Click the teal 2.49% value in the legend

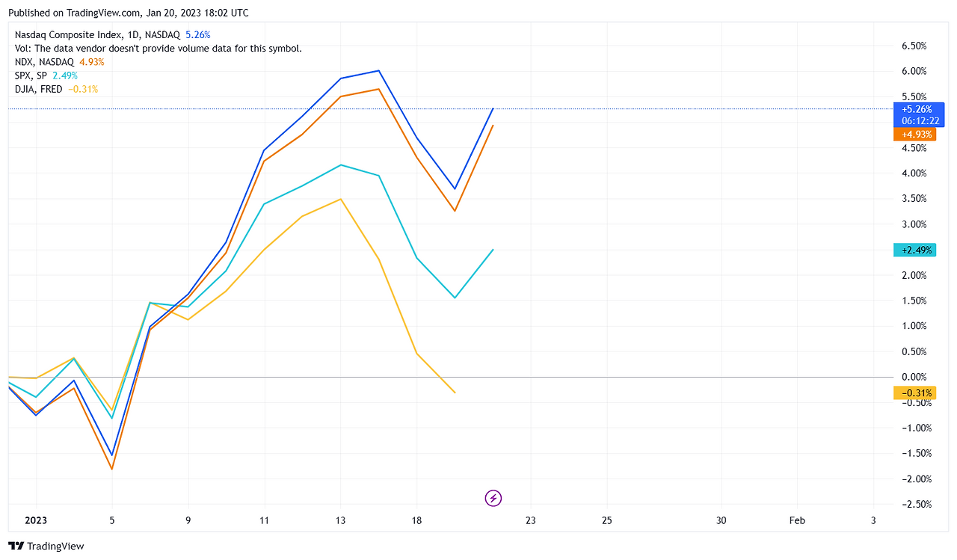(x=65, y=76)
